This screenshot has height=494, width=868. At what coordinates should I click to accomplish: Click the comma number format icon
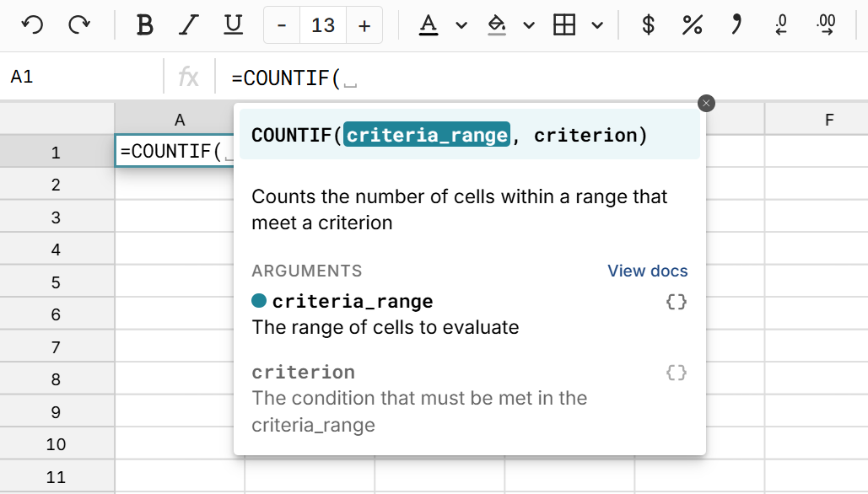tap(736, 25)
